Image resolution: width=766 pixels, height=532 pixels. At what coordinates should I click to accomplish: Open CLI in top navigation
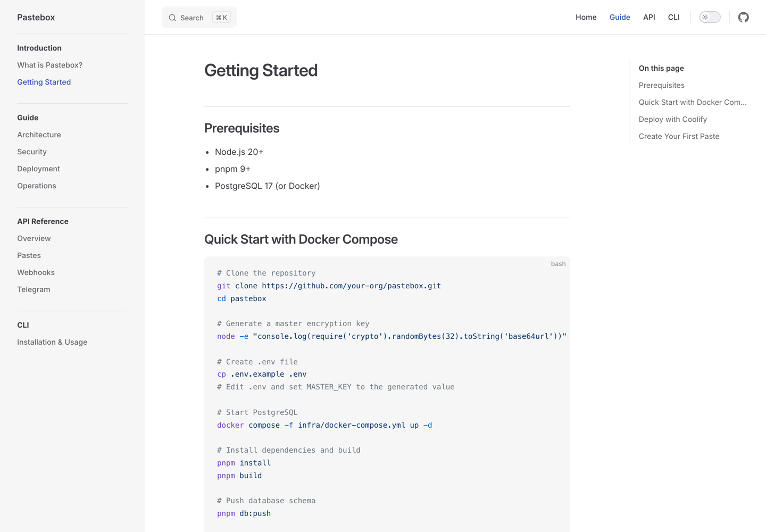tap(673, 17)
